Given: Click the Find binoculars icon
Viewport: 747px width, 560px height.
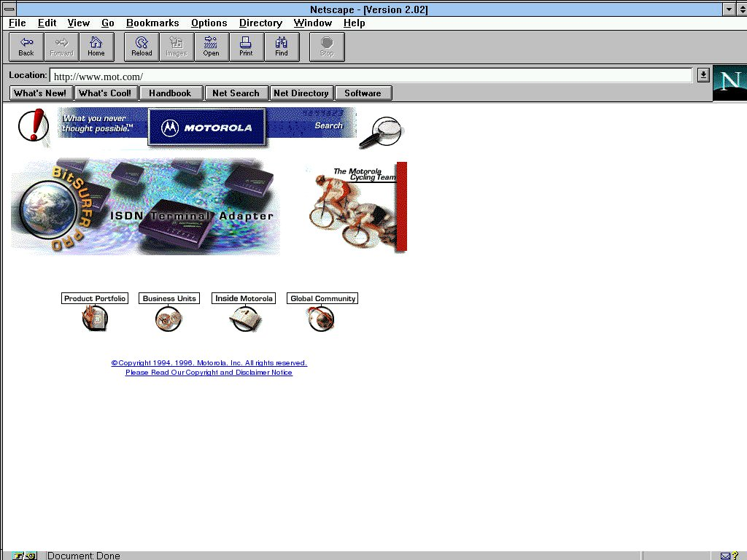Looking at the screenshot, I should (x=281, y=47).
